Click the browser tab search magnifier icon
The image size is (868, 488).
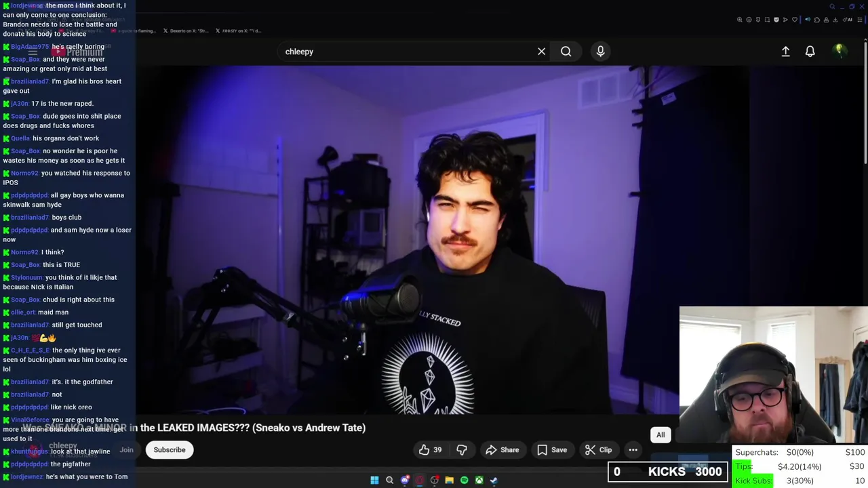(832, 7)
